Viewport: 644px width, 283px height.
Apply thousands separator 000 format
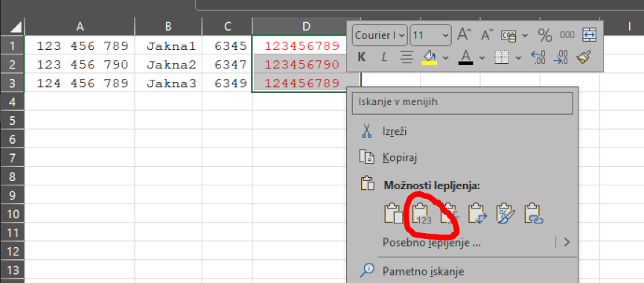[x=567, y=36]
